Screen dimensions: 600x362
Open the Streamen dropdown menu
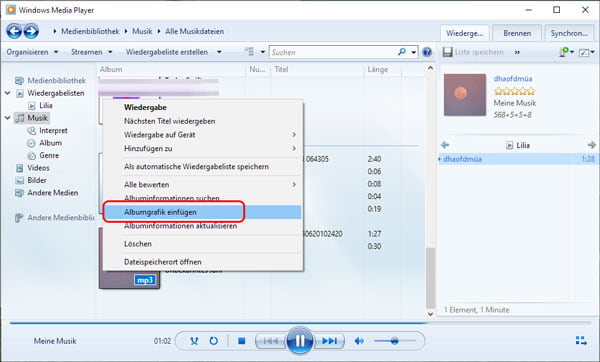tap(92, 52)
